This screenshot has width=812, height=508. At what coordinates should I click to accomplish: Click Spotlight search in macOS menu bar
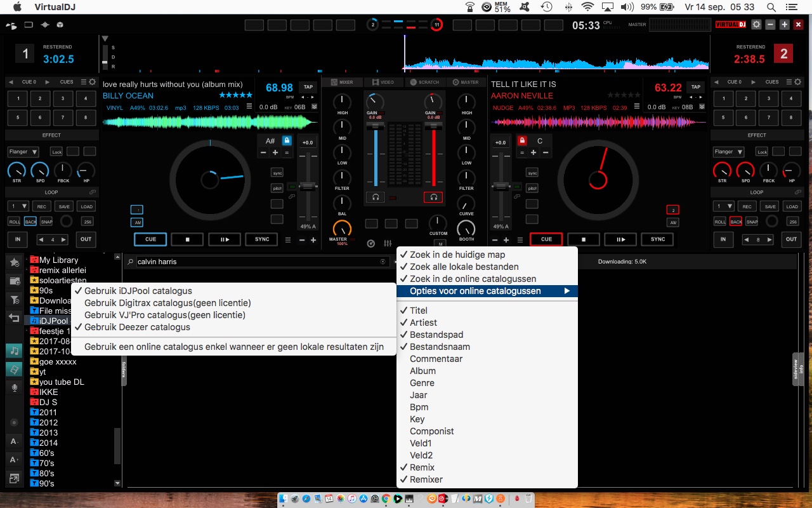pyautogui.click(x=771, y=7)
